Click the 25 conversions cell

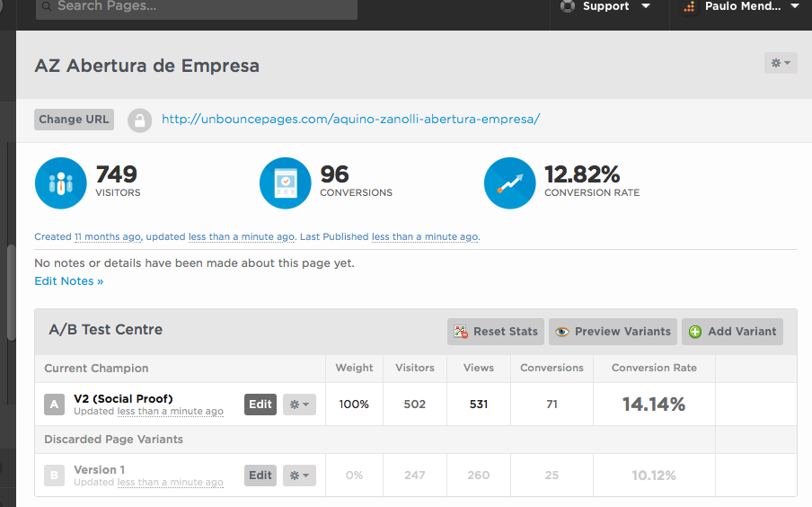point(552,476)
